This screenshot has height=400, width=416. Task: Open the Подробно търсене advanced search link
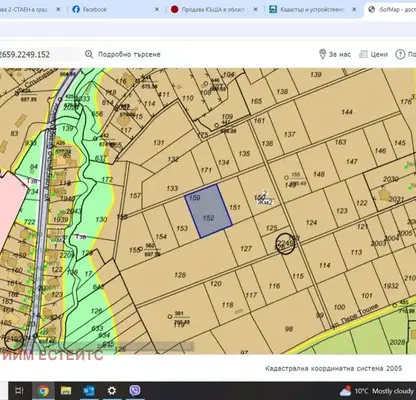tap(129, 54)
